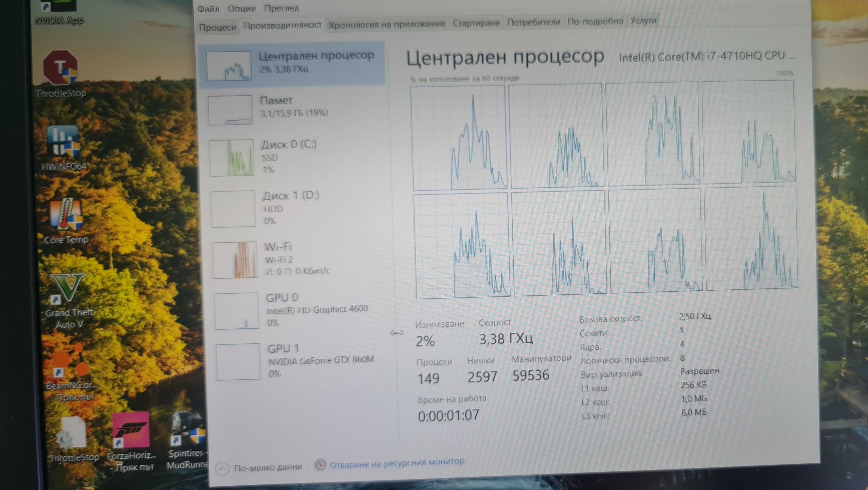Viewport: 868px width, 490px height.
Task: Click the threads count '2597'
Action: (x=482, y=377)
